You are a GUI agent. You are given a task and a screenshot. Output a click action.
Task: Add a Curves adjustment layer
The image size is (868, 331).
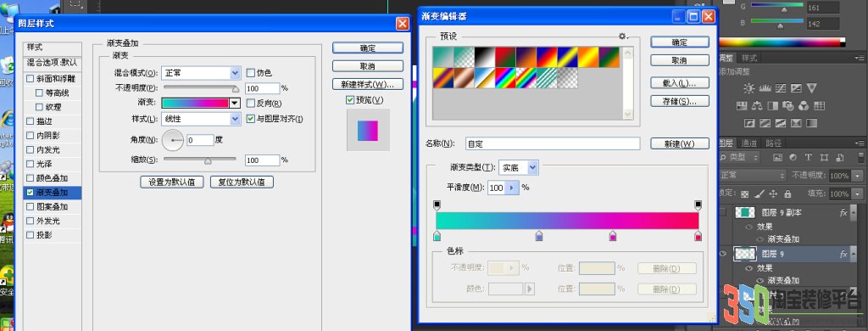[x=781, y=88]
